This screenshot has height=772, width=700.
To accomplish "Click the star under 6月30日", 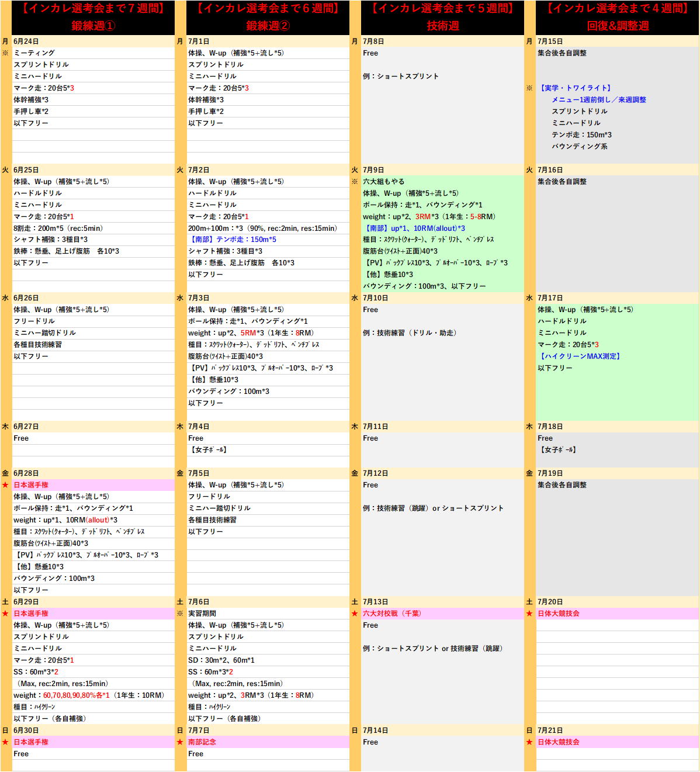I will pyautogui.click(x=5, y=742).
